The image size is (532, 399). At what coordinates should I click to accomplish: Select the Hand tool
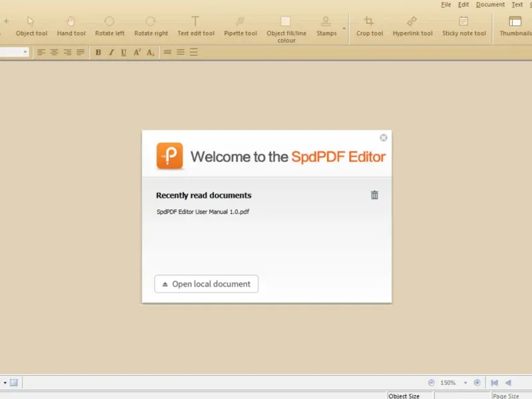tap(71, 26)
